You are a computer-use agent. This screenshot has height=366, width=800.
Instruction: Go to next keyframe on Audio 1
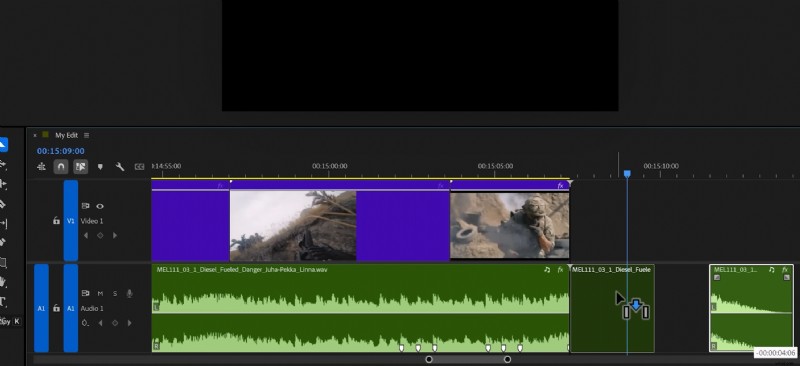point(130,323)
